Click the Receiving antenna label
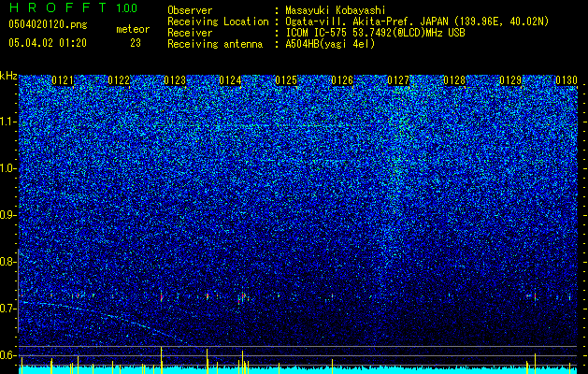Screen dimensions: 588x374 (x=215, y=44)
